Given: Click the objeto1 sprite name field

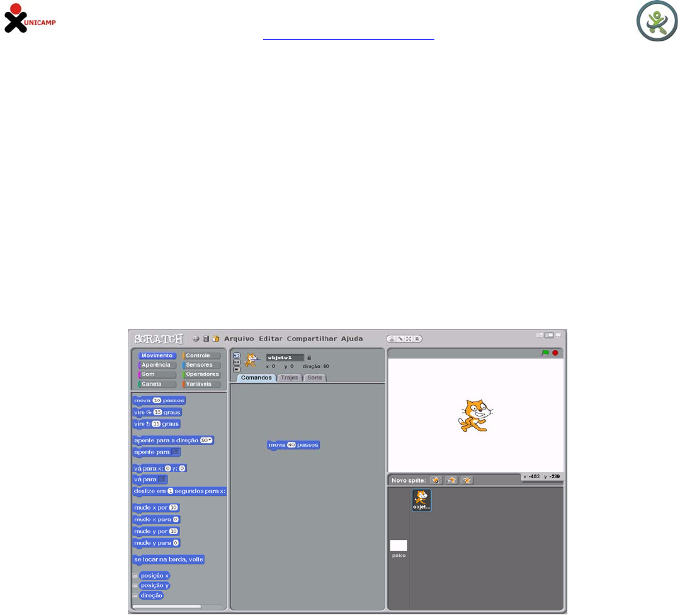Looking at the screenshot, I should (x=285, y=357).
